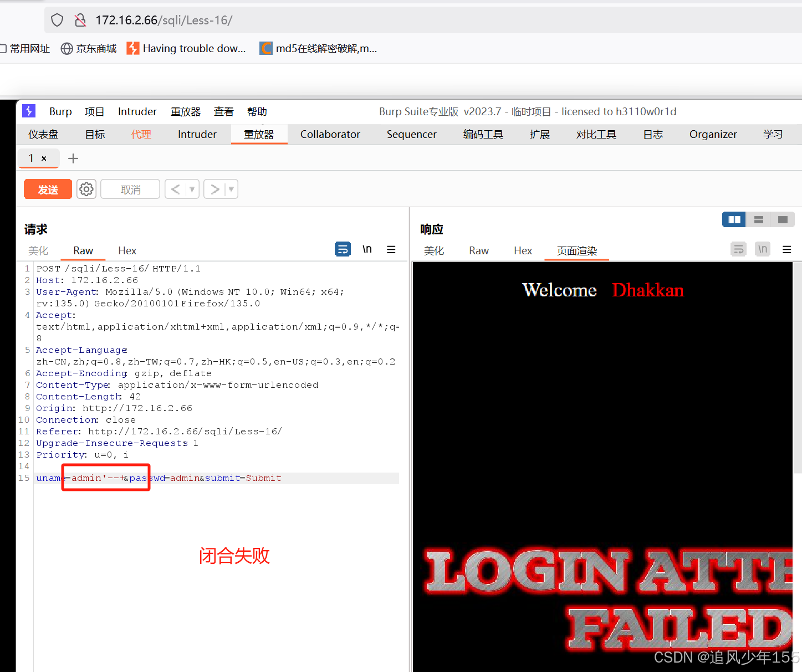Toggle the \n non-printable characters icon
This screenshot has height=672, width=802.
(366, 249)
